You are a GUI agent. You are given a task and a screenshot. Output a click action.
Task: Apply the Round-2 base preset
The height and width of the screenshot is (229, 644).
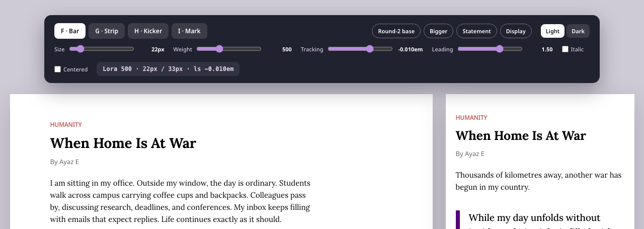396,31
